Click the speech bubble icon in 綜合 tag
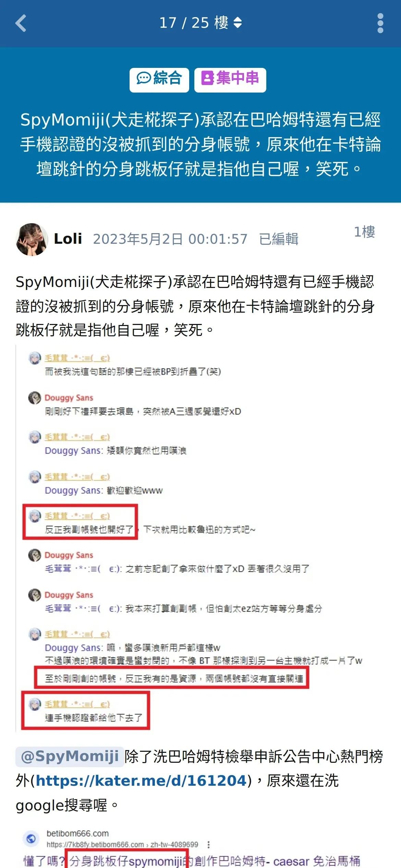 point(144,78)
